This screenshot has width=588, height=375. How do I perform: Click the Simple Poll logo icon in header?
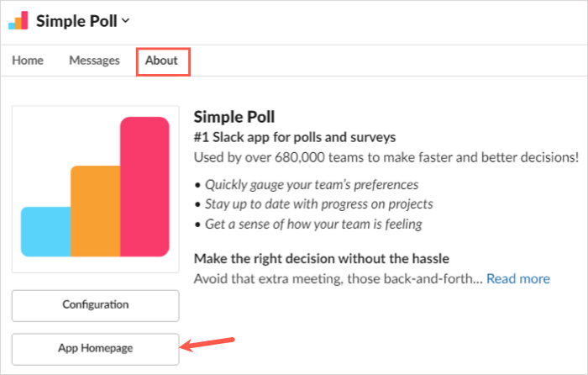18,21
